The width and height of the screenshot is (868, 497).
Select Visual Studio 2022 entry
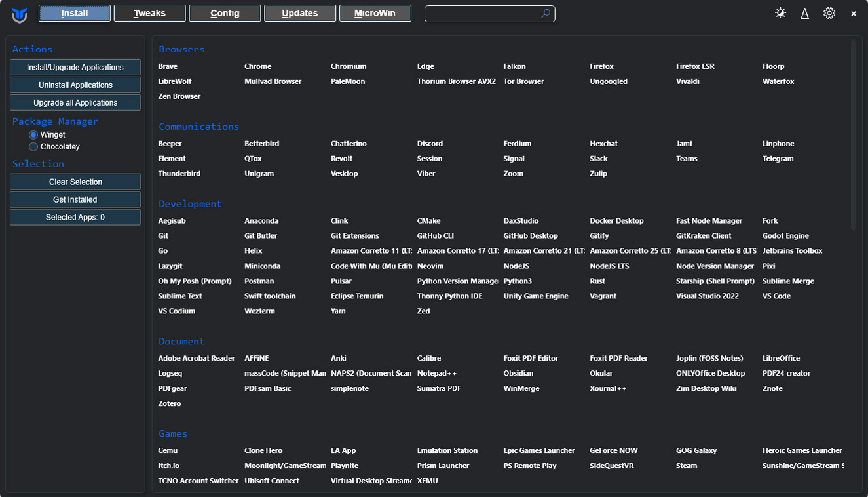(x=708, y=296)
